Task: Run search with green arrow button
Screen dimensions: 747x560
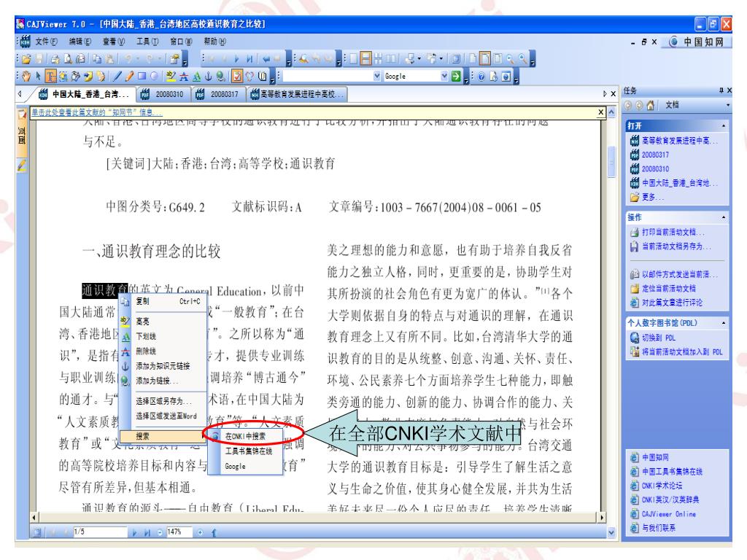Action: point(456,76)
